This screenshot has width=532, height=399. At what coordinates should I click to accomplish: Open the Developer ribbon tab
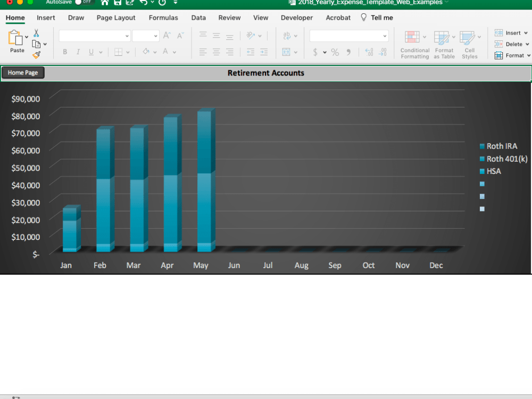pos(296,18)
